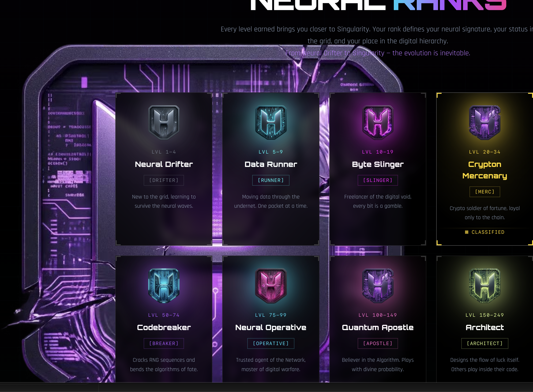
Task: Click the [APOSTLE] tag box
Action: click(378, 343)
